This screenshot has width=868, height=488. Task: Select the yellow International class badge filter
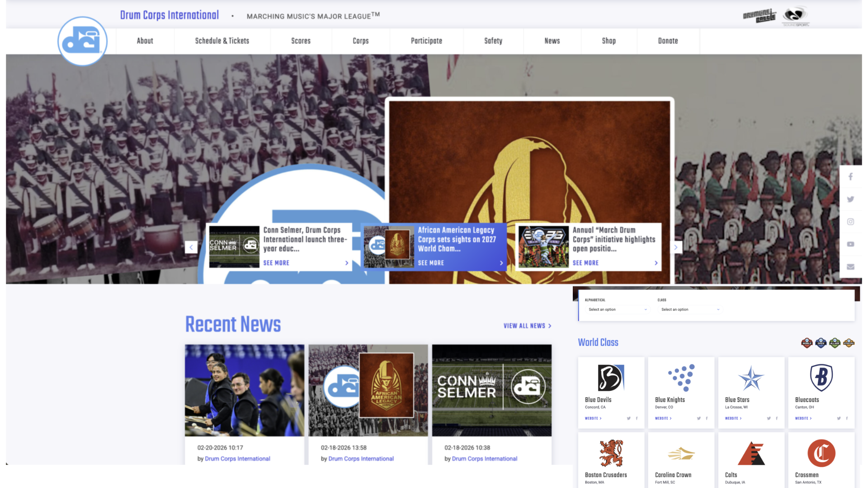849,343
